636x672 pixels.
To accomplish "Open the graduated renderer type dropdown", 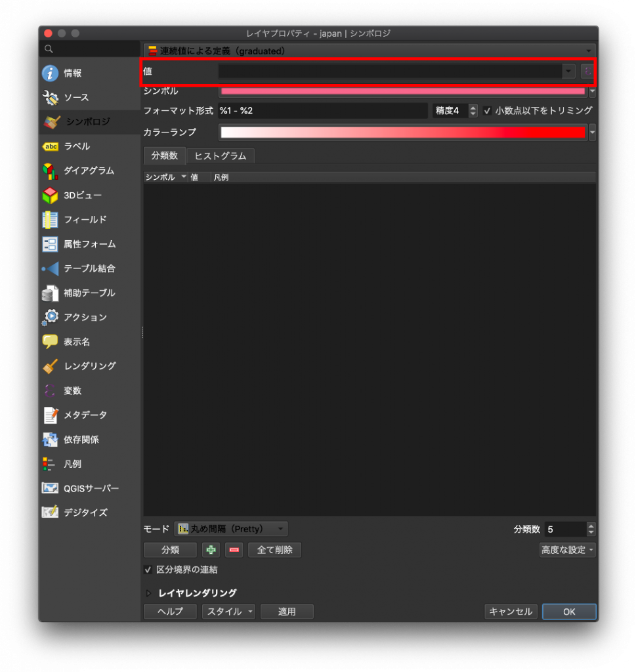I will tap(370, 51).
